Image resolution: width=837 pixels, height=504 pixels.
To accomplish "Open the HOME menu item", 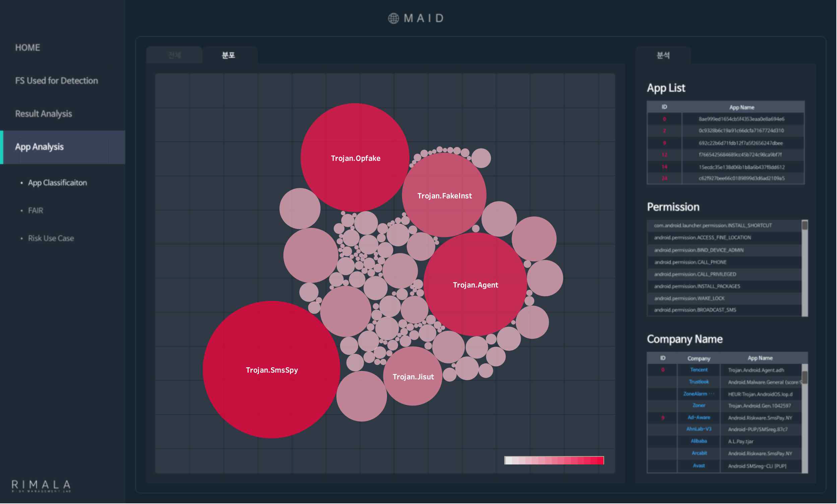I will 27,48.
